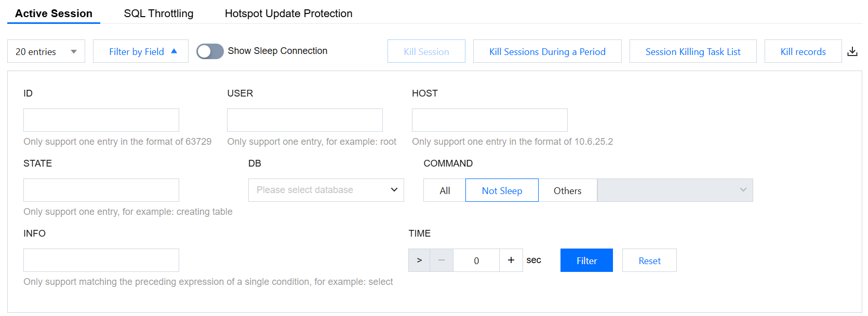Click the greater-than operator for TIME
This screenshot has height=316, width=868.
point(419,260)
